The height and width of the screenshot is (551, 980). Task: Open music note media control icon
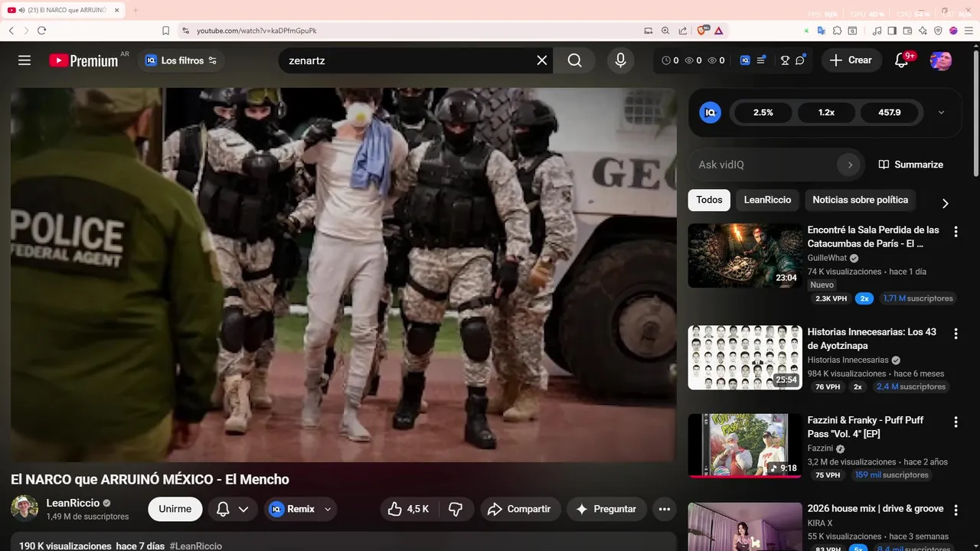tap(877, 31)
